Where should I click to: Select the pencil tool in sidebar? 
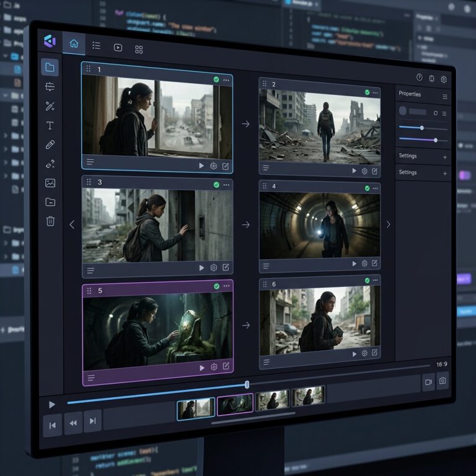[50, 144]
